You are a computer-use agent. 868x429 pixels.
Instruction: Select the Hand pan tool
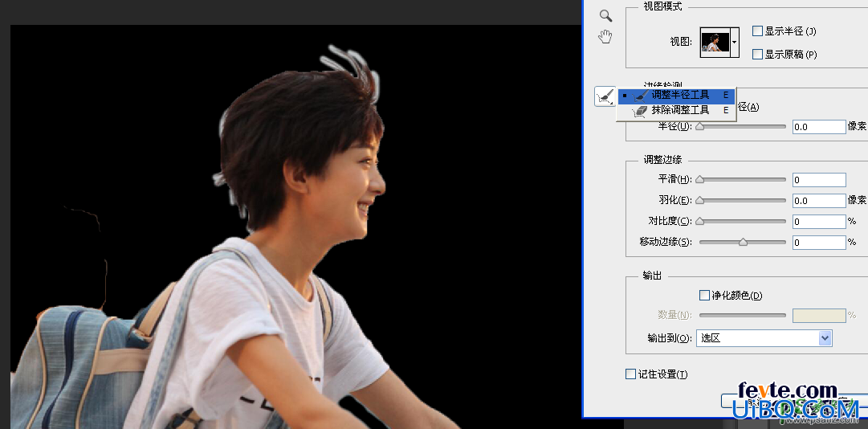pos(605,37)
